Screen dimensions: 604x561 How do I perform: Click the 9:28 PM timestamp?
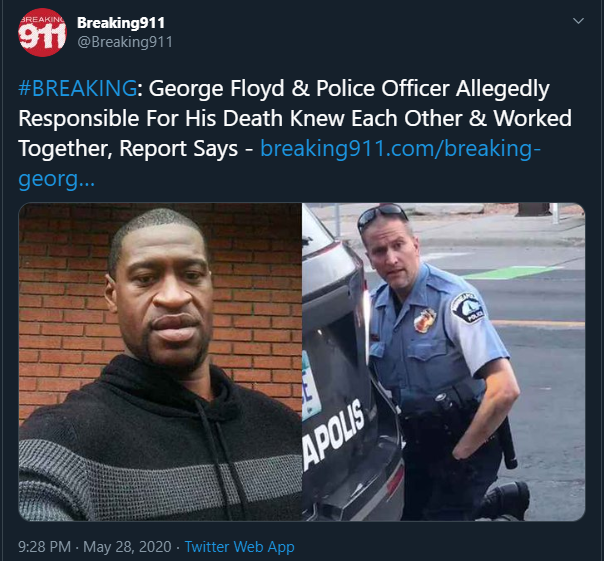pos(45,547)
